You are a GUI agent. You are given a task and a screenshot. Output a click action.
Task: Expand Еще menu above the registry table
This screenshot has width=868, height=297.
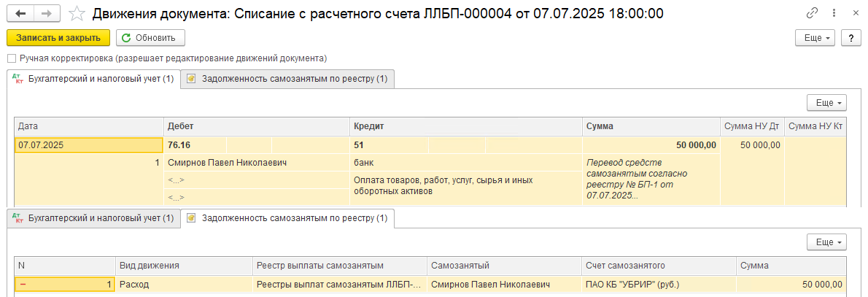[x=827, y=242]
